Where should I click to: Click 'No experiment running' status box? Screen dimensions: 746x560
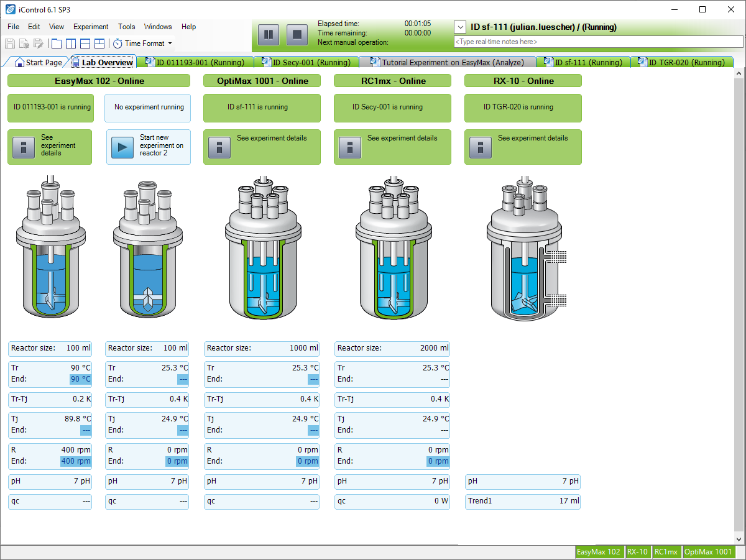tap(148, 108)
